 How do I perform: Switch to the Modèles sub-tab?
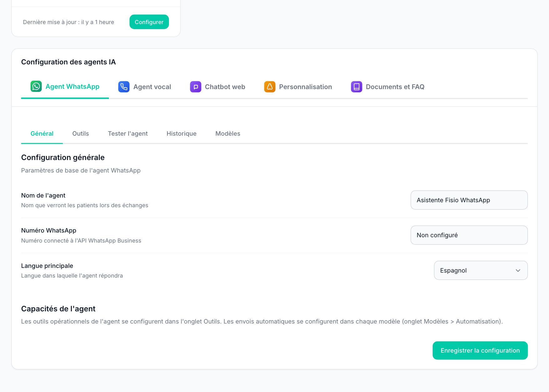pyautogui.click(x=228, y=133)
